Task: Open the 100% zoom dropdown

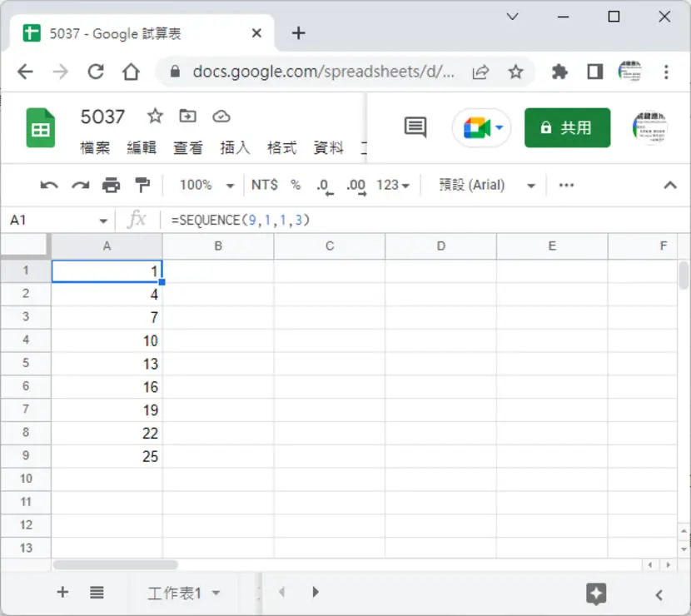Action: 206,185
